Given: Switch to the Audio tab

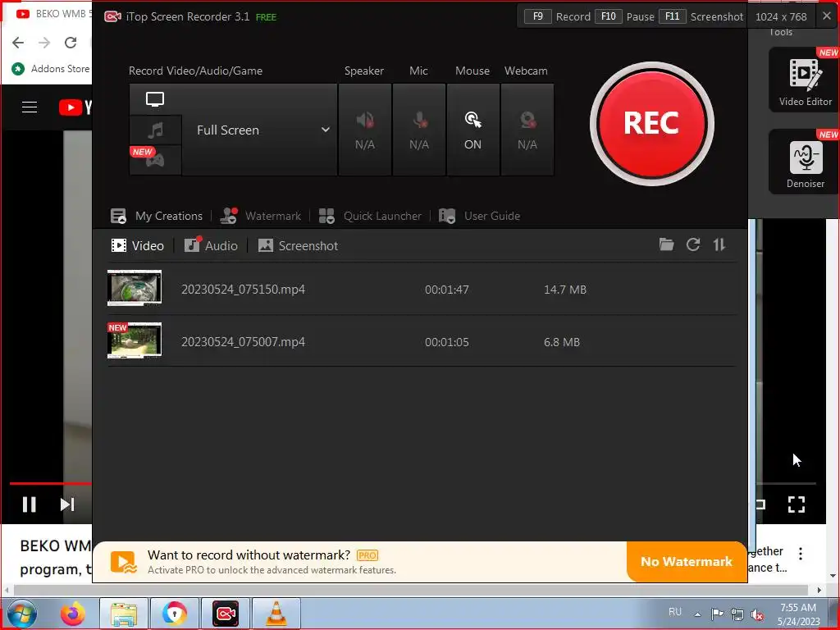Looking at the screenshot, I should click(x=211, y=246).
